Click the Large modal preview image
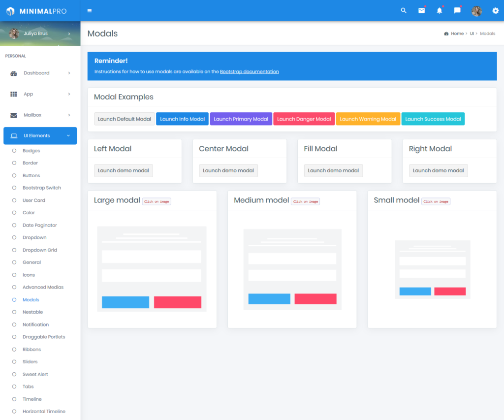 152,269
